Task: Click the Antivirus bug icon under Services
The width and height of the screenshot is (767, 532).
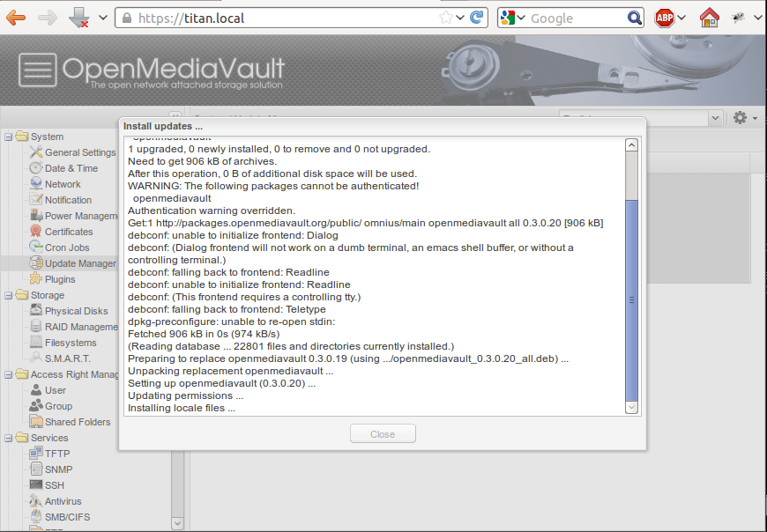Action: point(35,500)
